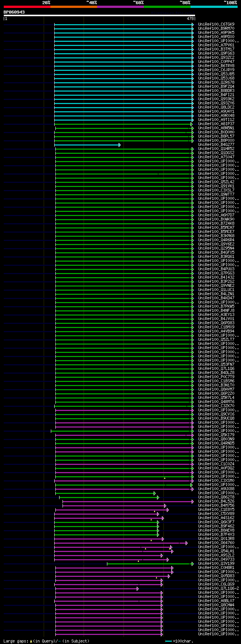
Task: Open hit UniRef100_B3KM68
Action: (216, 236)
